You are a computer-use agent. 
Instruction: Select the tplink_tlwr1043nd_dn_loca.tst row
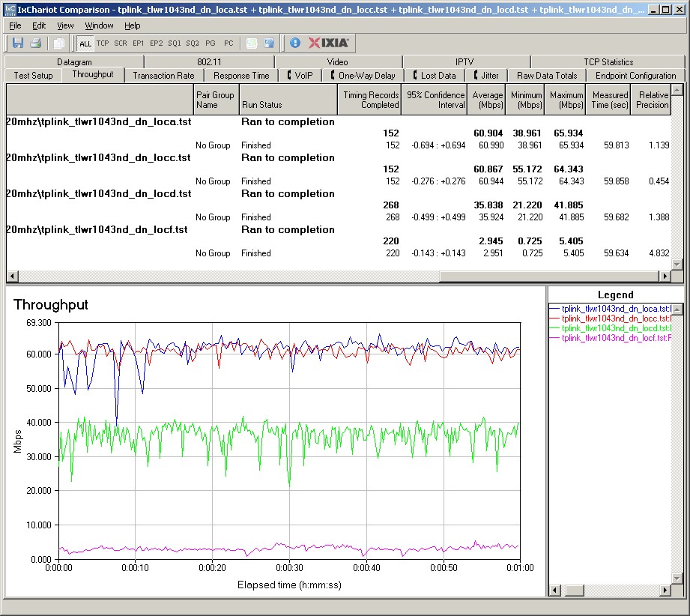(339, 122)
